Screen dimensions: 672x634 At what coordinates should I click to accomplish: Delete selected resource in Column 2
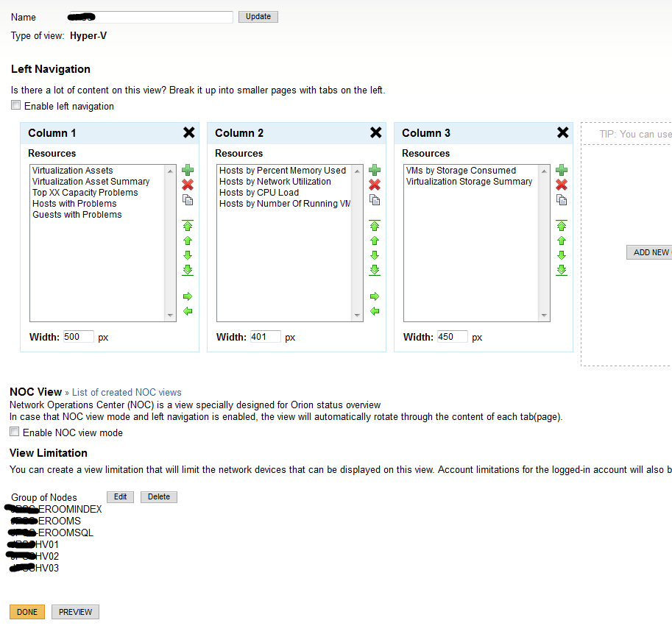tap(374, 185)
